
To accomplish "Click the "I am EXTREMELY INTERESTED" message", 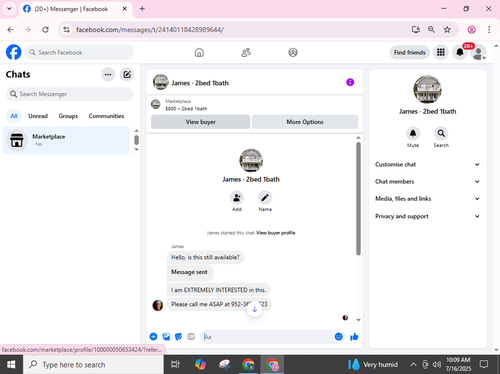I will 218,290.
